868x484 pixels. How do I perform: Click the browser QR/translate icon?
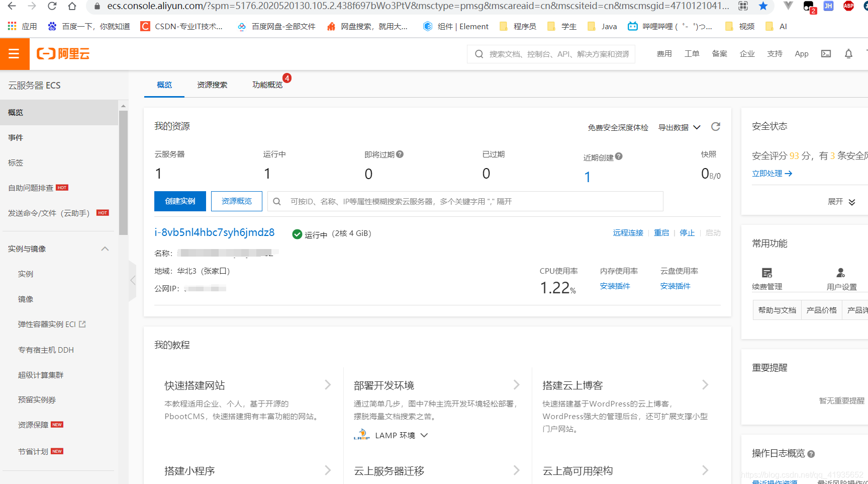coord(743,6)
